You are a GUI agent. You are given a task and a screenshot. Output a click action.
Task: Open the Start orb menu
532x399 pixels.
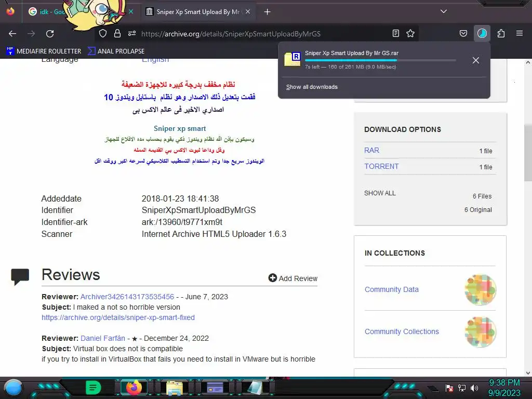click(14, 388)
